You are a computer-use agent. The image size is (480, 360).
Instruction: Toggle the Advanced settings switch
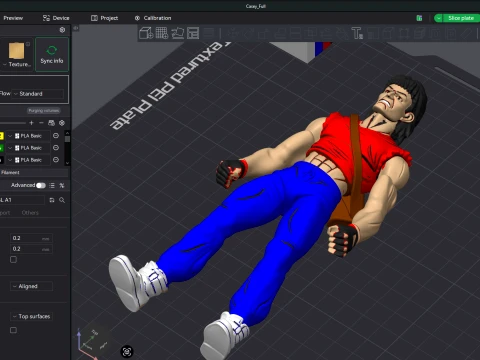pos(41,185)
